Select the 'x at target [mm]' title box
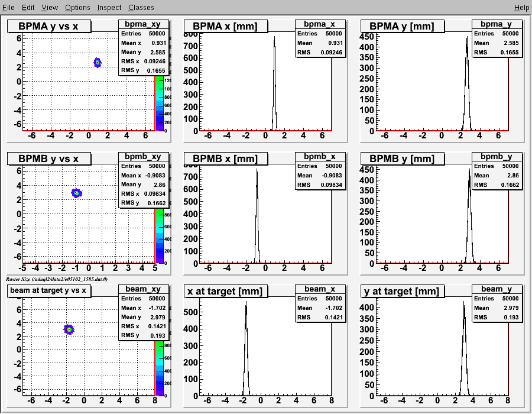Screen dimensions: 532x414 coord(226,291)
